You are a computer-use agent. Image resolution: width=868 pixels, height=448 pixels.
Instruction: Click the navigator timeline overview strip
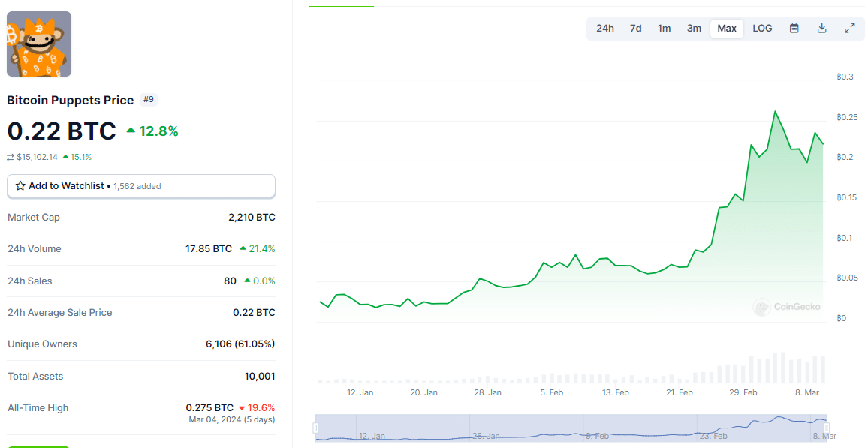click(571, 428)
